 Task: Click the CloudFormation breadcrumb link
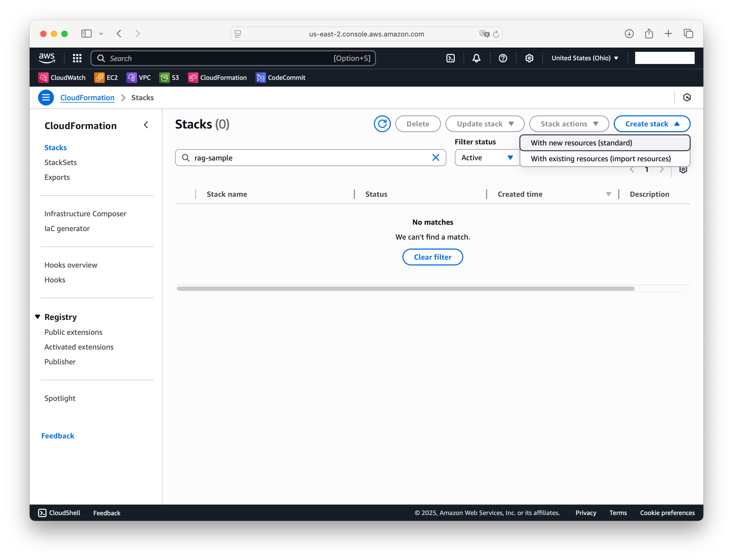(x=87, y=98)
